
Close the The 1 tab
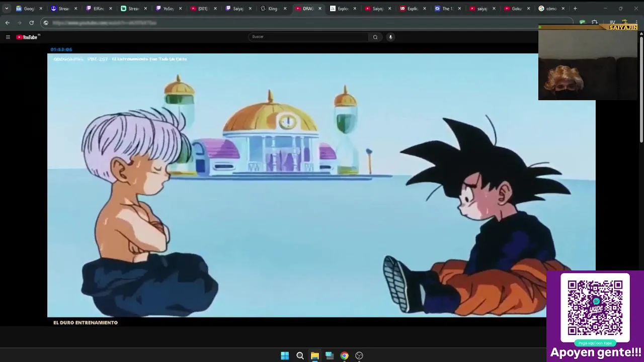pos(459,9)
